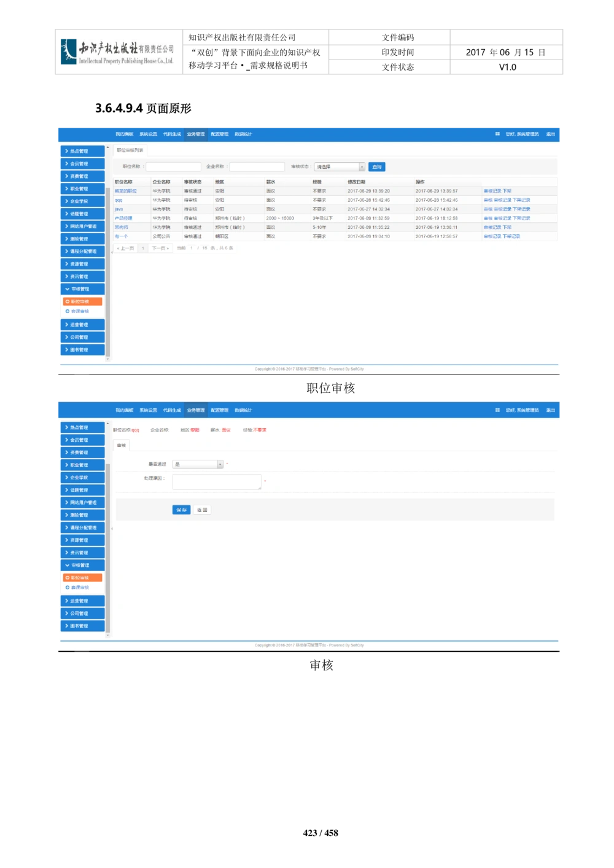Click into the 处理原因 text area

[x=217, y=482]
